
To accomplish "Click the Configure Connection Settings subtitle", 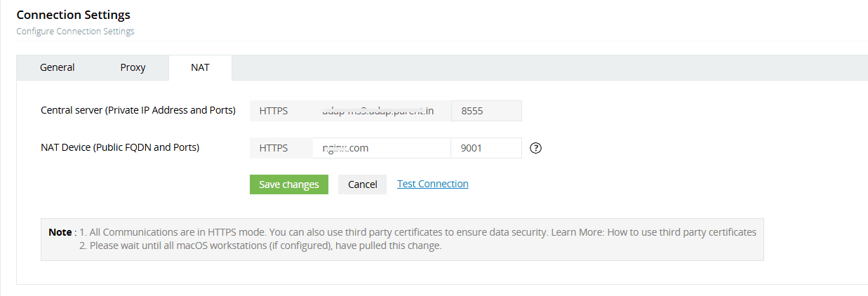I will point(75,32).
